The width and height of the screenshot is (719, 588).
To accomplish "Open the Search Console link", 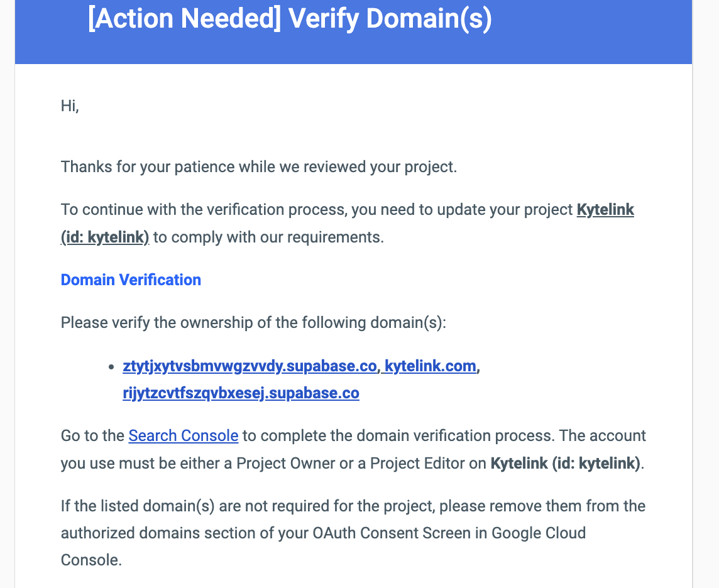I will coord(183,436).
